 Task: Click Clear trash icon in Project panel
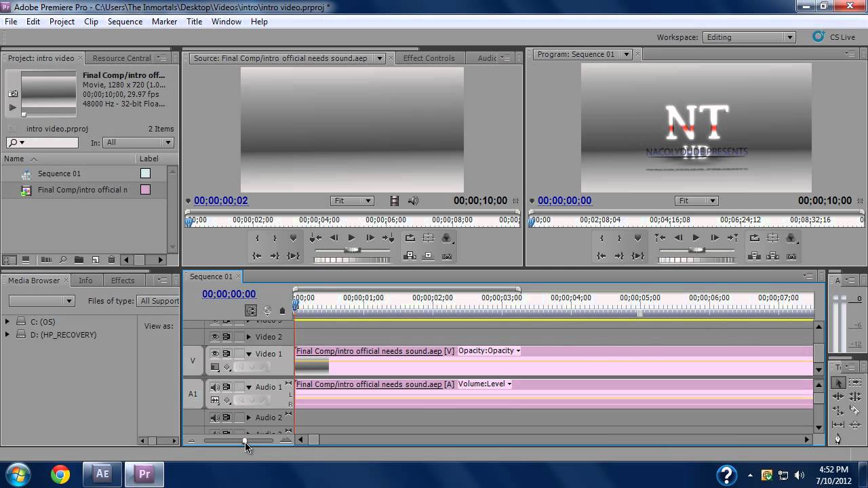click(111, 260)
